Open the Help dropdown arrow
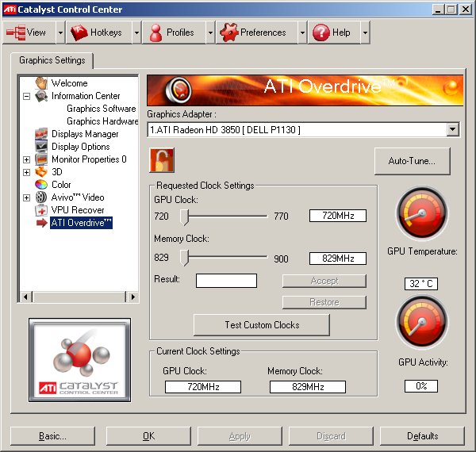 click(x=365, y=33)
